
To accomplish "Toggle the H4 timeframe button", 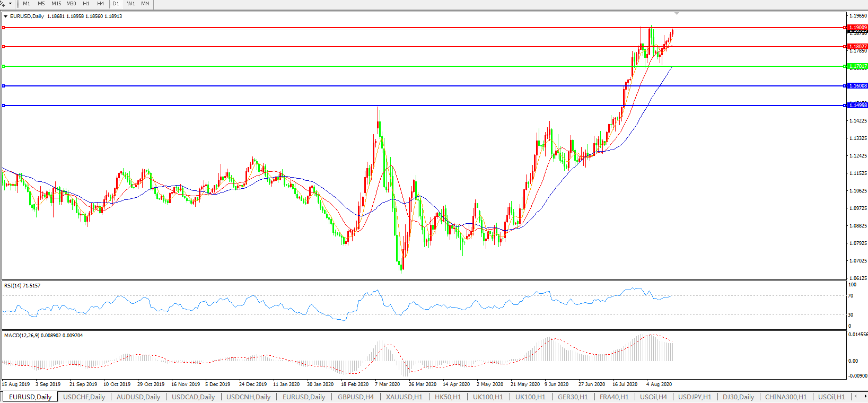I will pos(100,4).
